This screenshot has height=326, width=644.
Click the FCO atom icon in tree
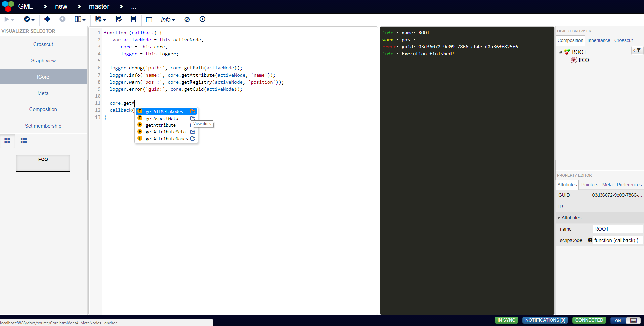574,60
